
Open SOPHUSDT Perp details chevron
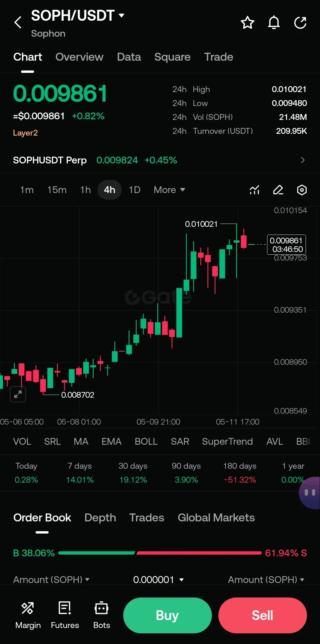pyautogui.click(x=303, y=160)
